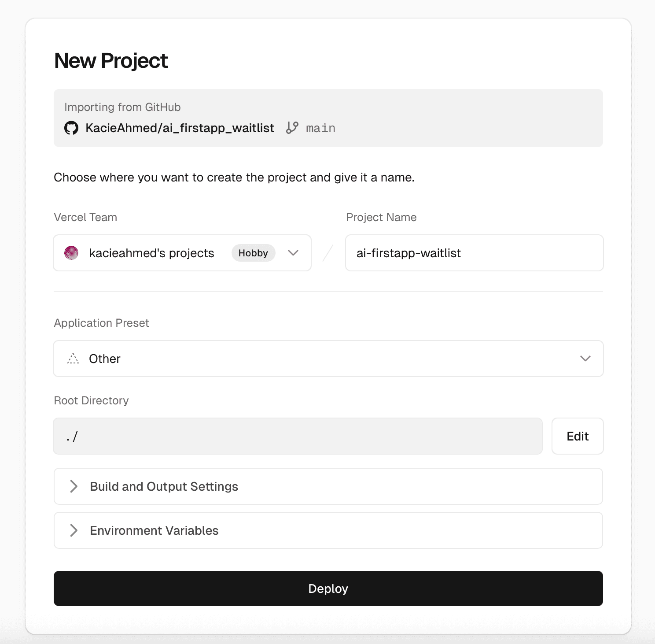Click the git branch icon beside main

[x=292, y=128]
